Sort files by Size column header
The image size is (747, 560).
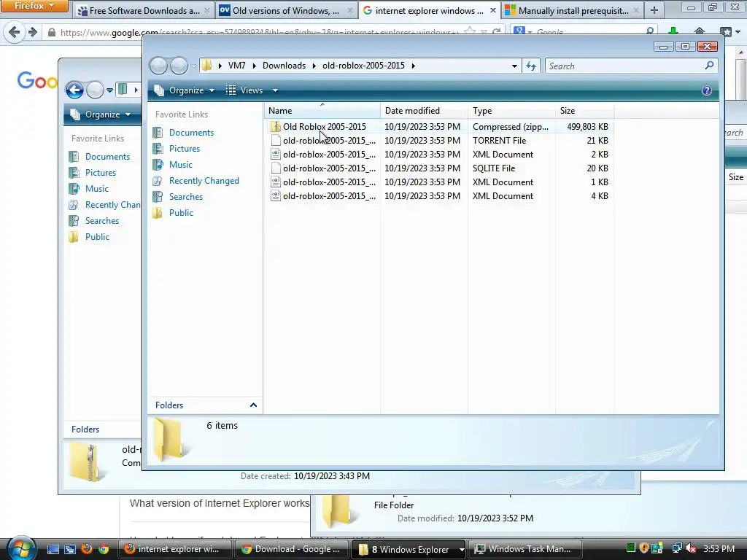point(584,111)
